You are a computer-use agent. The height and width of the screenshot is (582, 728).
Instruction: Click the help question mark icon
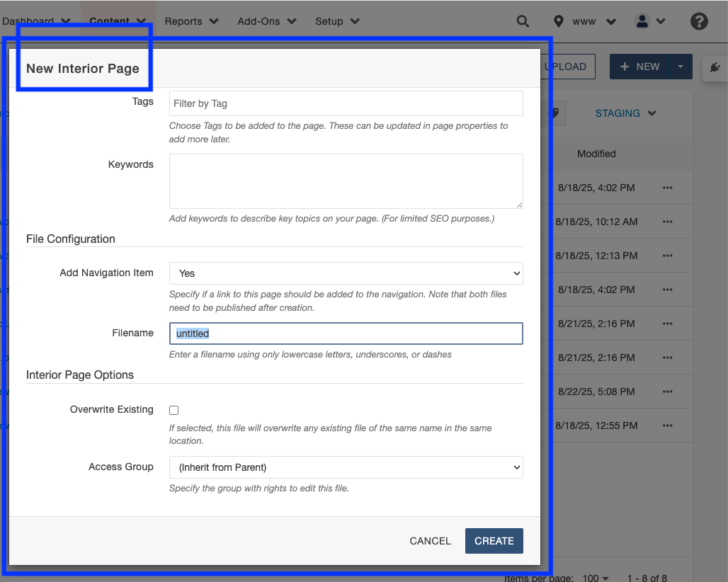point(699,21)
